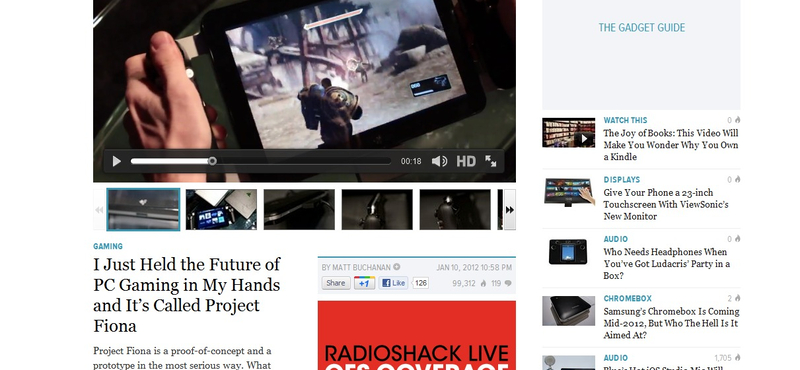Mute the video with the speaker icon
This screenshot has height=370, width=800.
(x=439, y=161)
